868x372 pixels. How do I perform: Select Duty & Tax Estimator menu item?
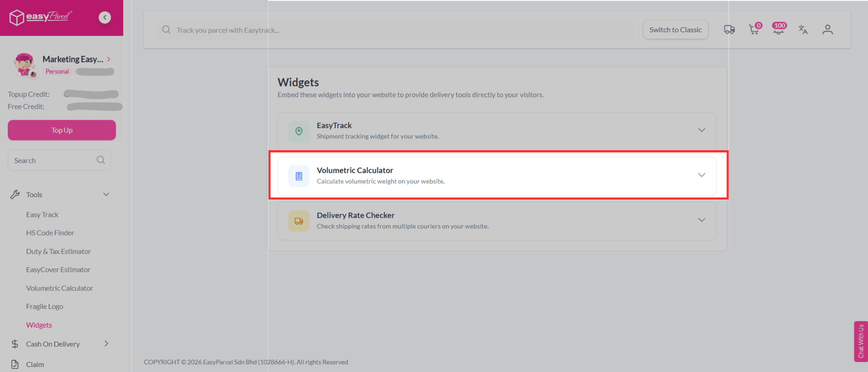[58, 251]
